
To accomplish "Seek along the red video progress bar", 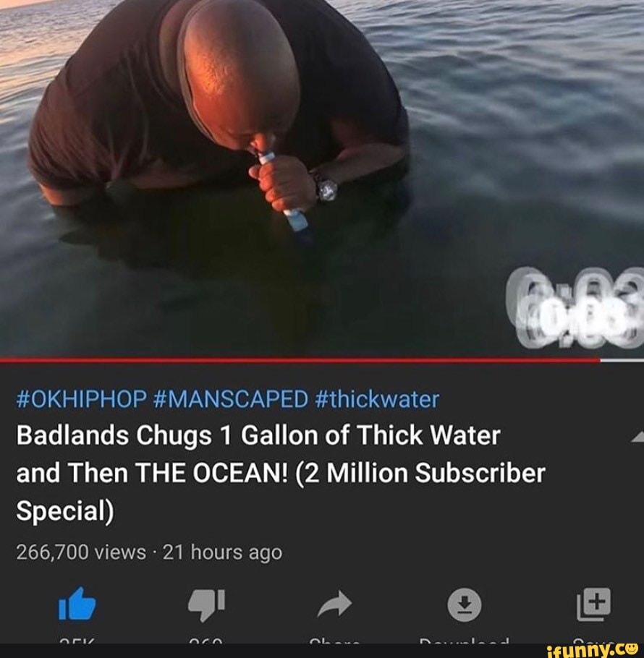I will [300, 360].
